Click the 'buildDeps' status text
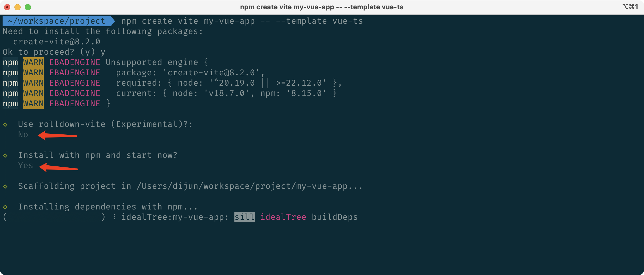This screenshot has width=644, height=275. [335, 217]
